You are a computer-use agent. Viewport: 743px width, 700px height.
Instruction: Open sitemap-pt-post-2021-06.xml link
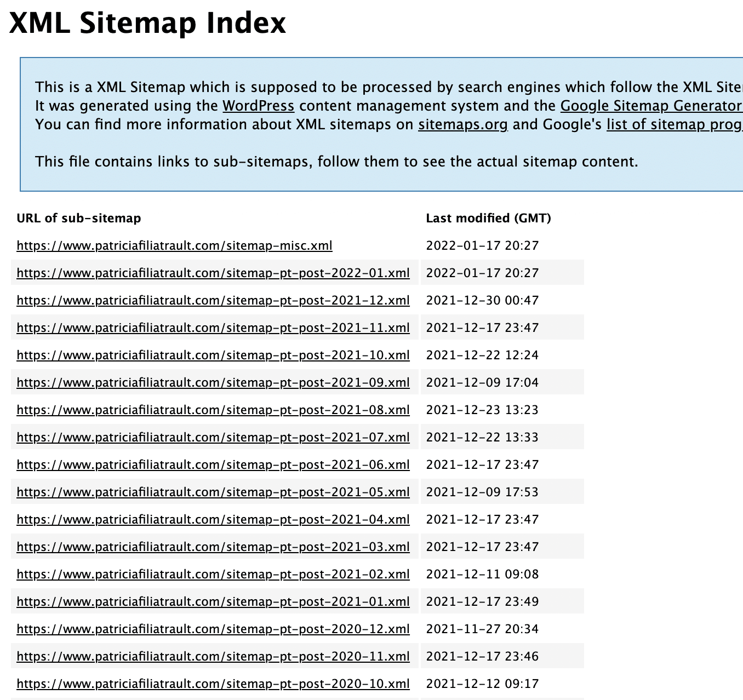pyautogui.click(x=213, y=464)
